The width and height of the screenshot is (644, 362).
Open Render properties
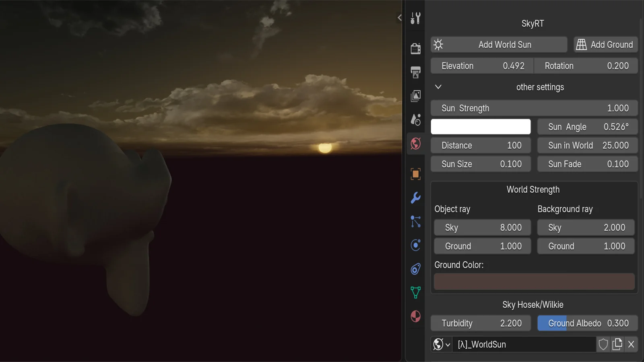[x=415, y=48]
